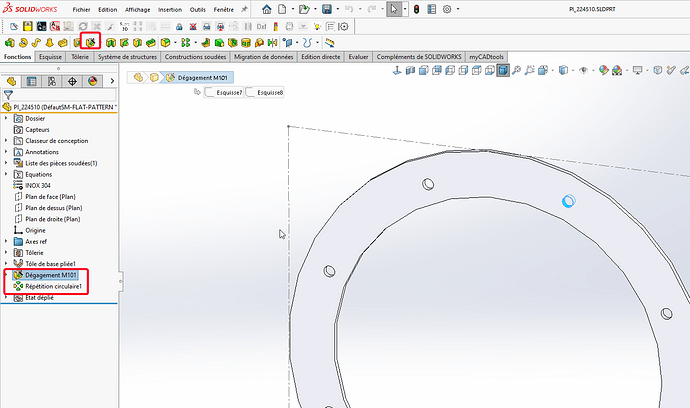Expand the Equations tree node
690x408 pixels.
[x=6, y=174]
